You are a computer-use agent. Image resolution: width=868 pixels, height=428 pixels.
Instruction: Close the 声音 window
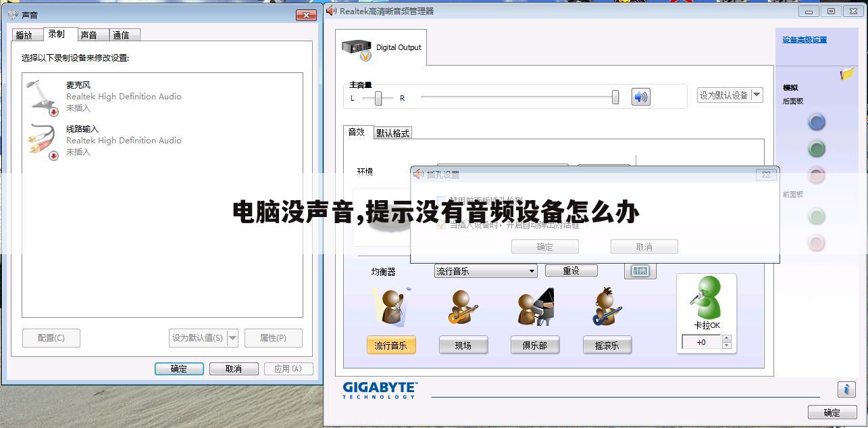click(x=307, y=15)
